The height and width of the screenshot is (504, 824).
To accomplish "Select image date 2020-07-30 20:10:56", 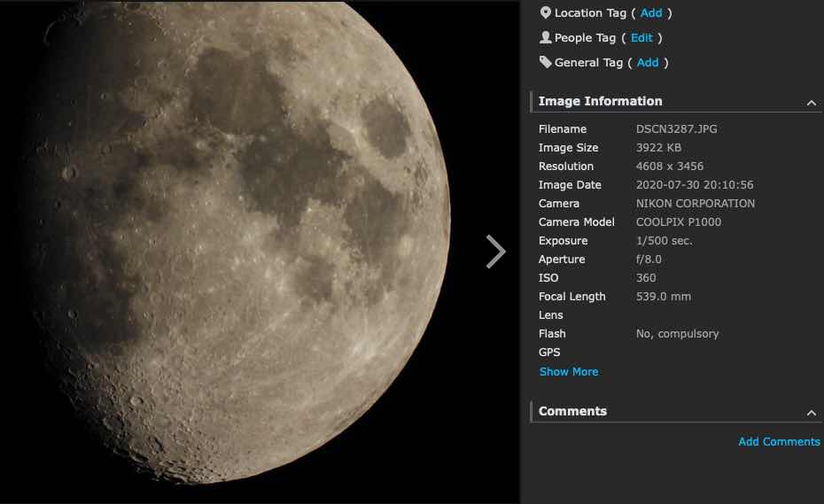I will pos(695,185).
